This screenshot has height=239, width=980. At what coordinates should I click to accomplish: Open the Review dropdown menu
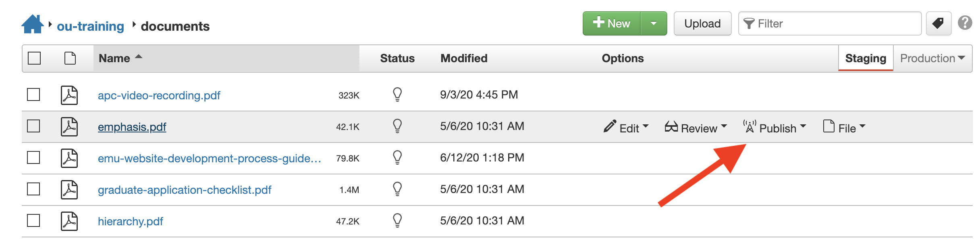(696, 128)
